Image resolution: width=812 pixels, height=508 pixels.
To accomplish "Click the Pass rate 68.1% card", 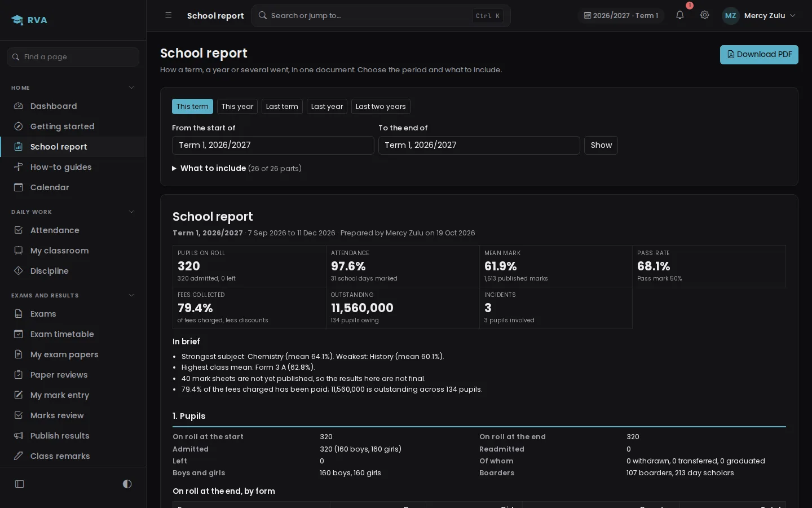I will pos(709,266).
